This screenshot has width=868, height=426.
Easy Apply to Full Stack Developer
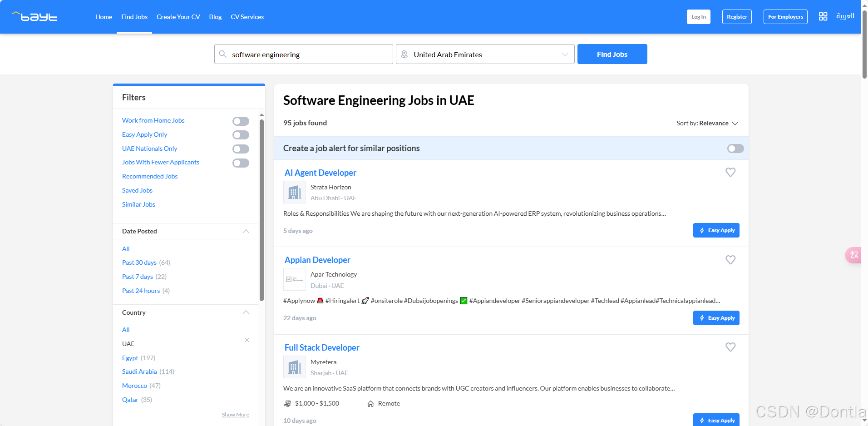716,420
